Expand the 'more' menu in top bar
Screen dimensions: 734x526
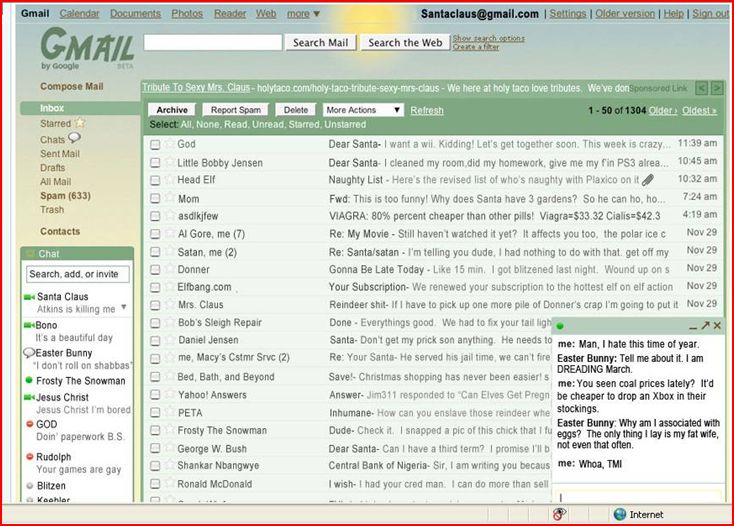coord(304,14)
